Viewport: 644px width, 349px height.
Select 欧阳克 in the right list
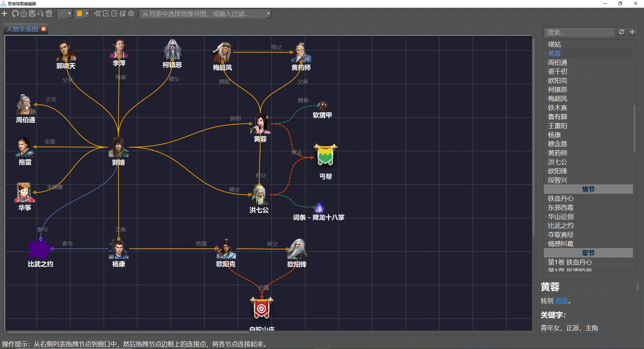(x=557, y=80)
